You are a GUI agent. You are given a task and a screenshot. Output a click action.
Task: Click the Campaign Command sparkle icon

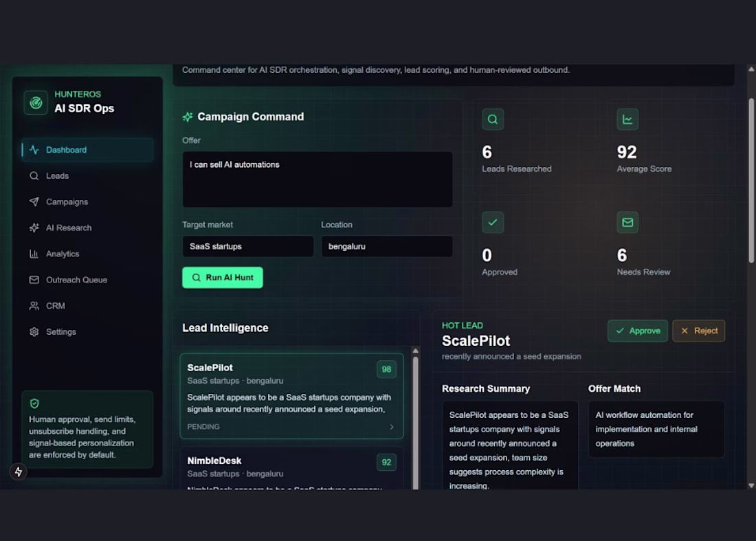click(188, 117)
